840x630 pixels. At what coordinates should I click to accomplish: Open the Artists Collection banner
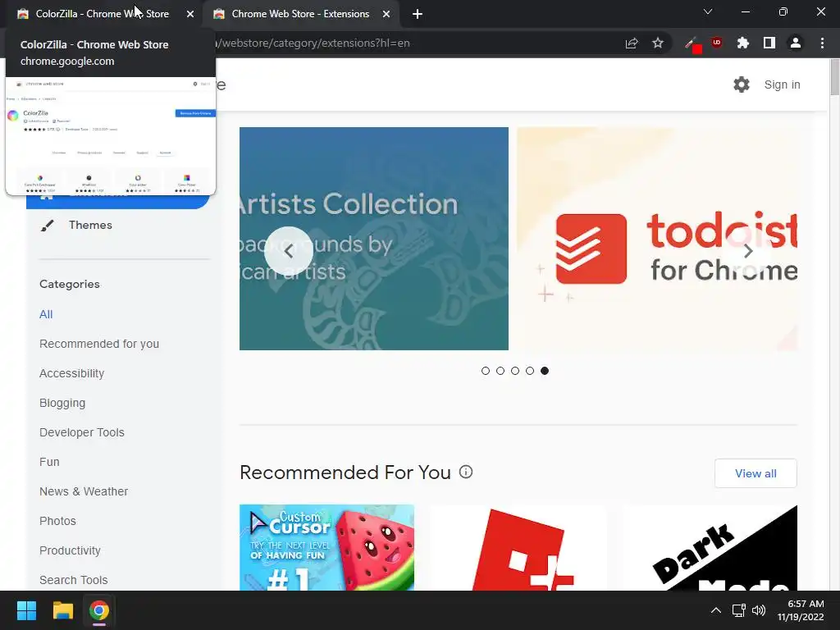point(374,239)
